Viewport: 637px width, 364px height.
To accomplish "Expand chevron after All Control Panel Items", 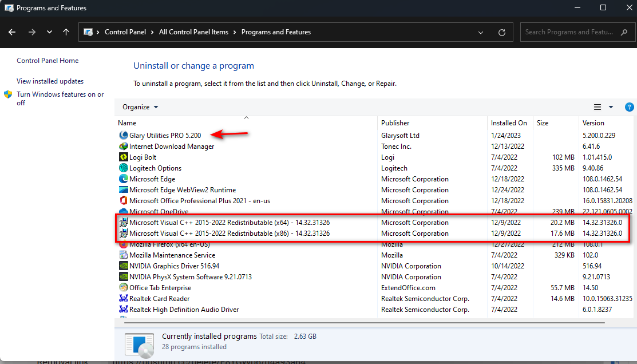I will point(235,32).
